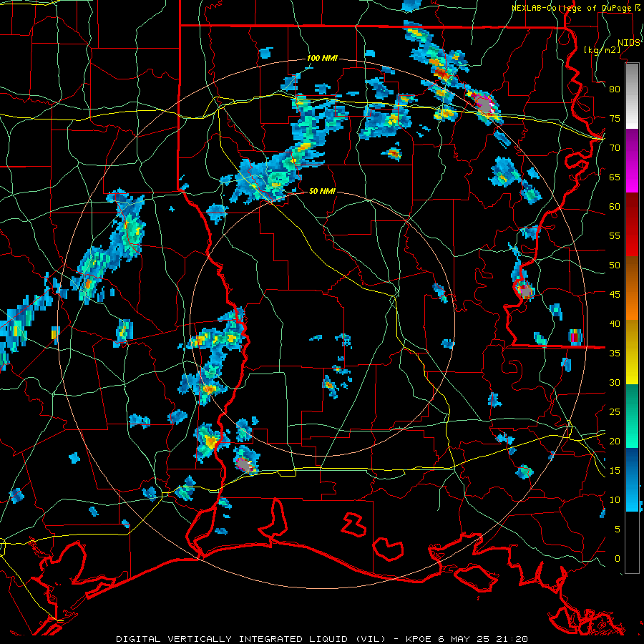Viewport: 644px width, 644px height.
Task: Click the 20 value on the color scale
Action: [x=615, y=441]
